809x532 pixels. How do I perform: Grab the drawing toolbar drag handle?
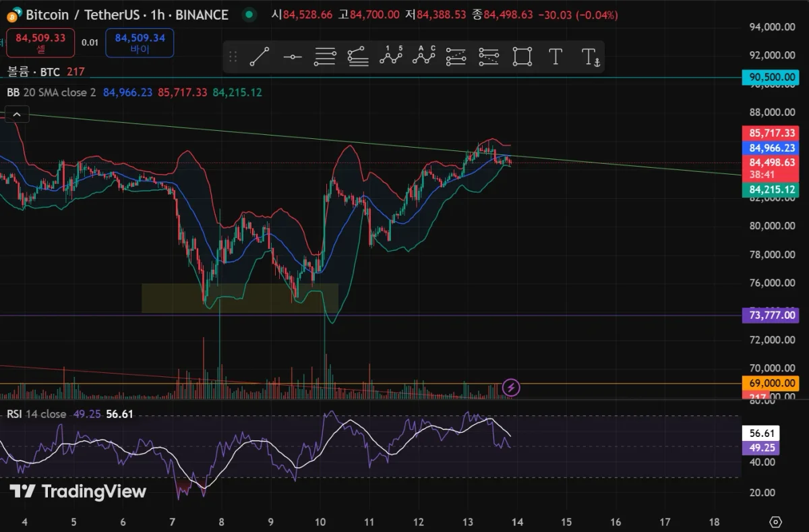(233, 57)
